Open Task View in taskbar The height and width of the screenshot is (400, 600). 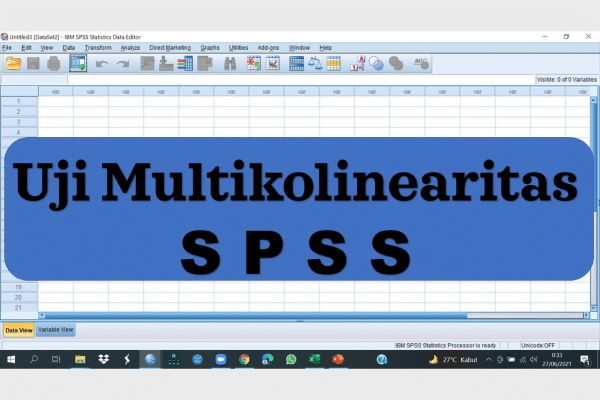(56, 359)
